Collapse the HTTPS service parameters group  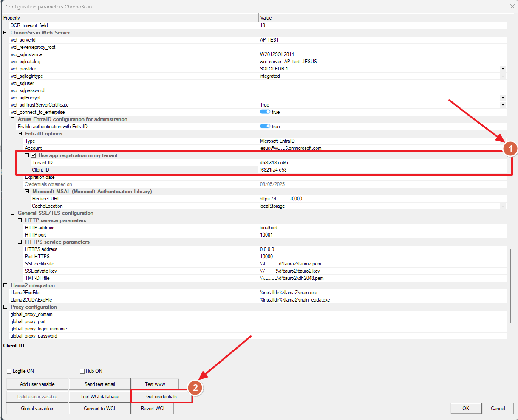pos(20,242)
